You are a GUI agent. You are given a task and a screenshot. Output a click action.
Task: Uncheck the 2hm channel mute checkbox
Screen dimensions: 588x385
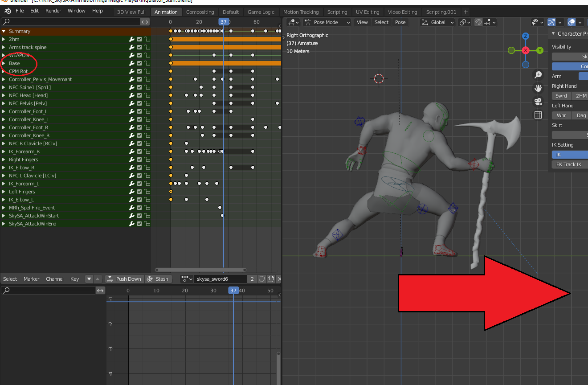tap(139, 39)
